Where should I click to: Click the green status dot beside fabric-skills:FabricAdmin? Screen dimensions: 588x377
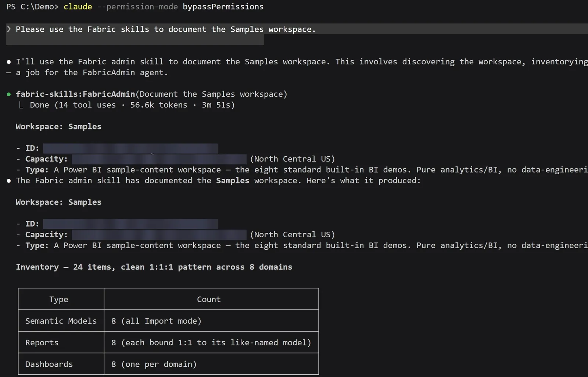point(9,95)
